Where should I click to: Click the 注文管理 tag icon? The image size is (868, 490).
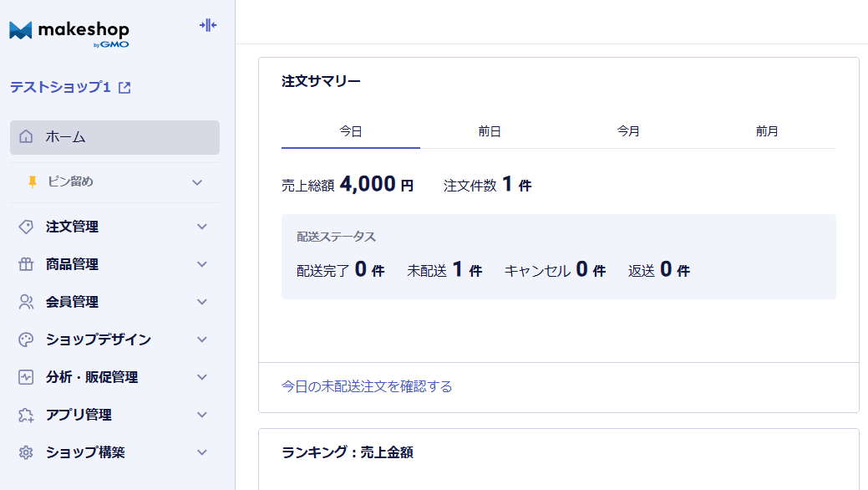click(x=26, y=227)
